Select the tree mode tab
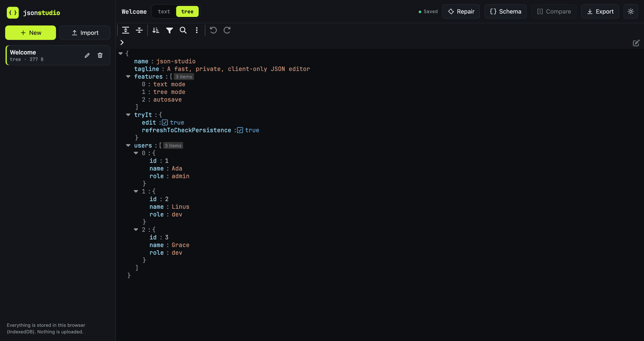Screen dimensions: 644x341 [x=187, y=11]
